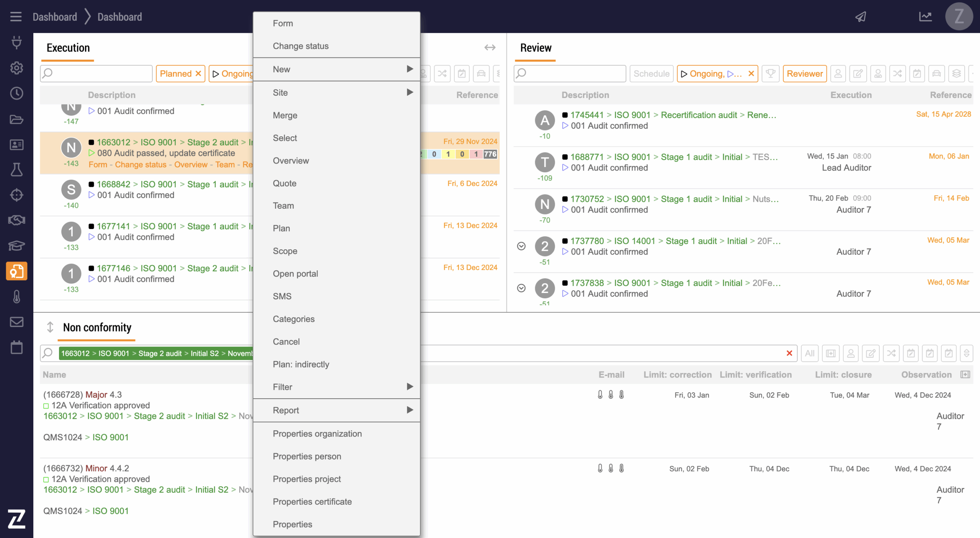The width and height of the screenshot is (980, 538).
Task: Expand the Report submenu arrow
Action: pyautogui.click(x=410, y=410)
